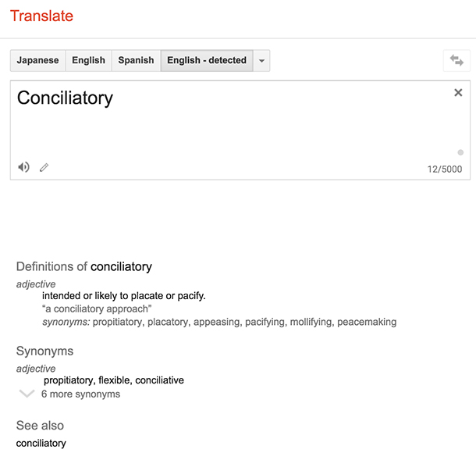Choose the English source language tab
Viewport: 476px width, 460px height.
tap(89, 60)
